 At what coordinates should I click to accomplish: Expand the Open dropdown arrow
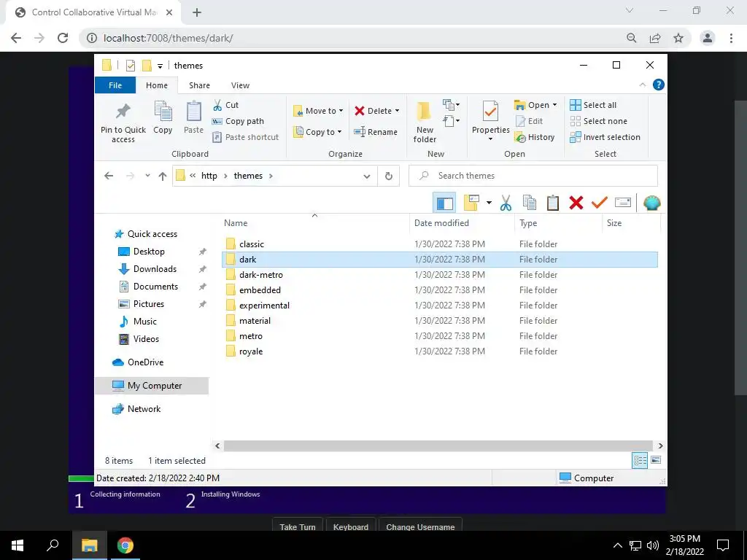click(x=554, y=105)
